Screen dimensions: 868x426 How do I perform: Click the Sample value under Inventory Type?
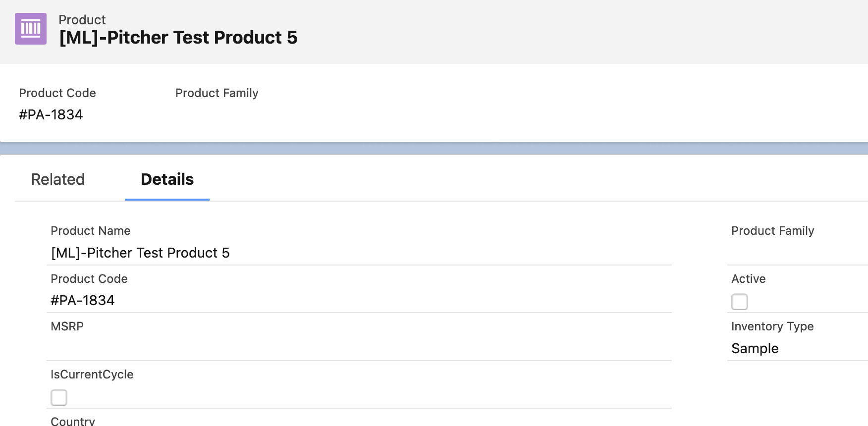pos(755,349)
